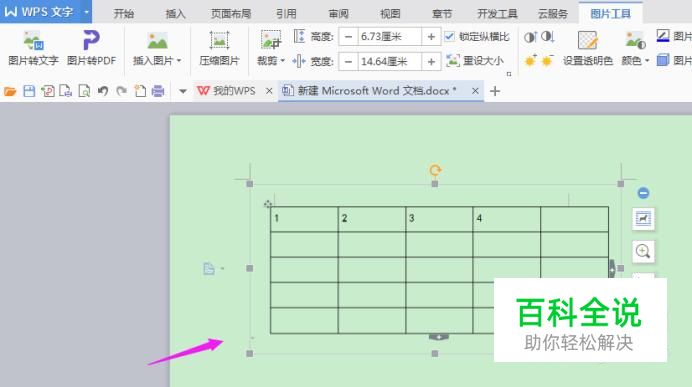Close the 我的WPS tab
Screen dimensions: 692x387
pyautogui.click(x=269, y=91)
